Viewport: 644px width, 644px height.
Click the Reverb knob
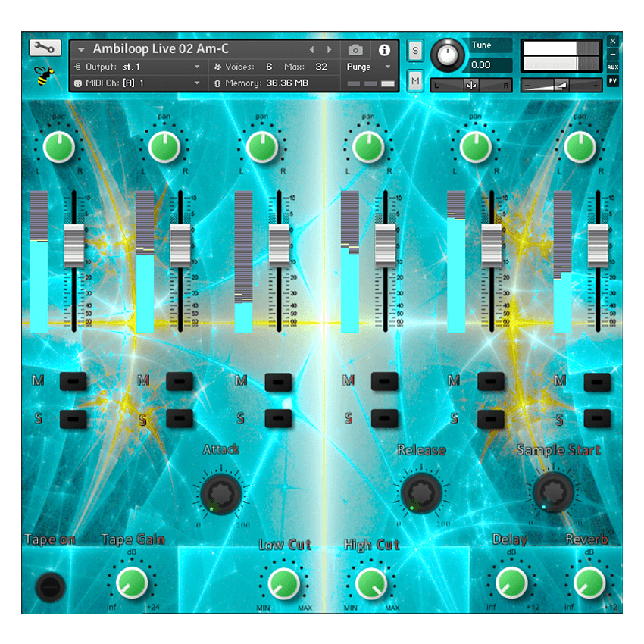coord(588,583)
